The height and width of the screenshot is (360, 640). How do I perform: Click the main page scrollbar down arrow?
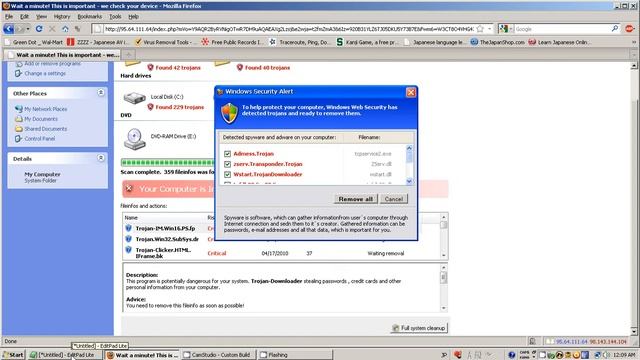point(634,331)
